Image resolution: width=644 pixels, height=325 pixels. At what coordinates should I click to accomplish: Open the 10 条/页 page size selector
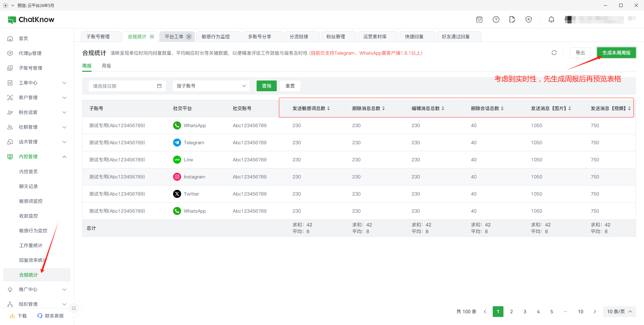click(619, 312)
